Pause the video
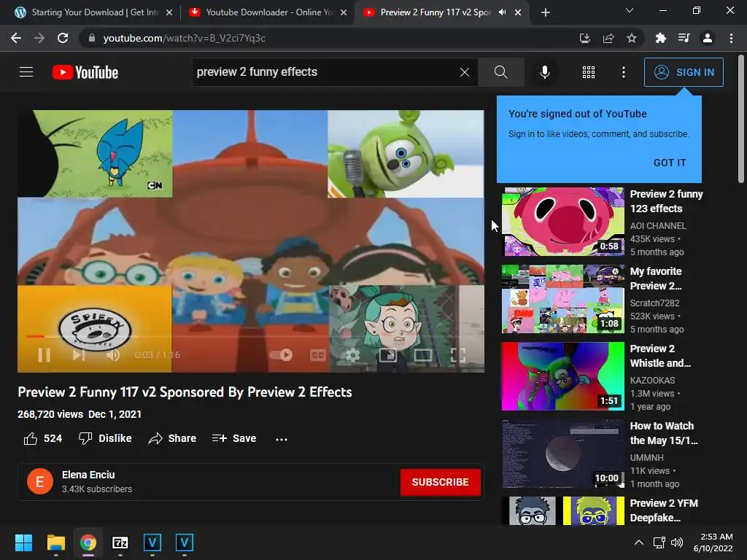Screen dimensions: 747x560 tap(44, 355)
